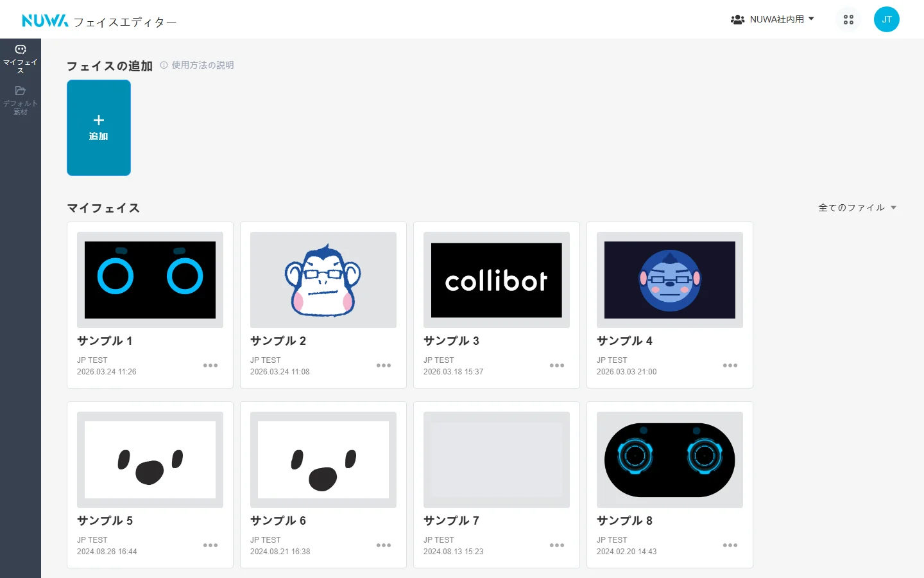
Task: Open the JT user avatar menu
Action: (887, 19)
